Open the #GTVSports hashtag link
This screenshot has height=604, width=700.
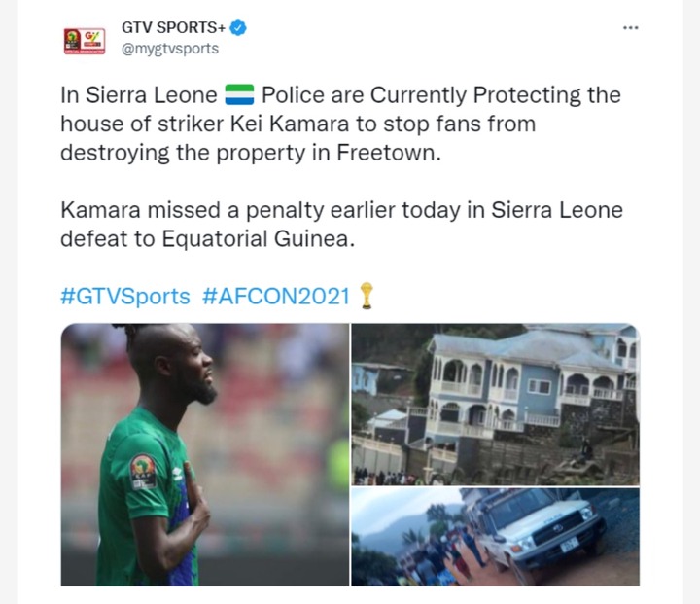[125, 297]
